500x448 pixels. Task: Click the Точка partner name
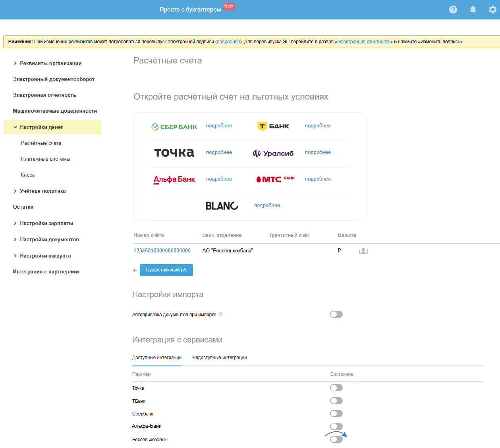[x=138, y=388]
